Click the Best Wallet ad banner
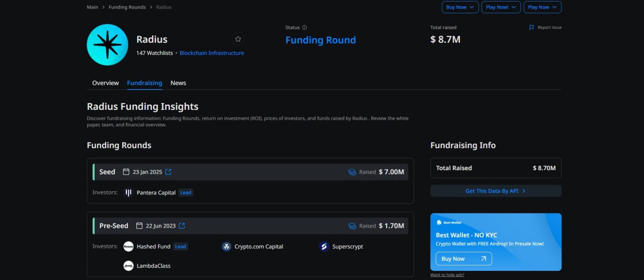The height and width of the screenshot is (280, 644). (496, 242)
